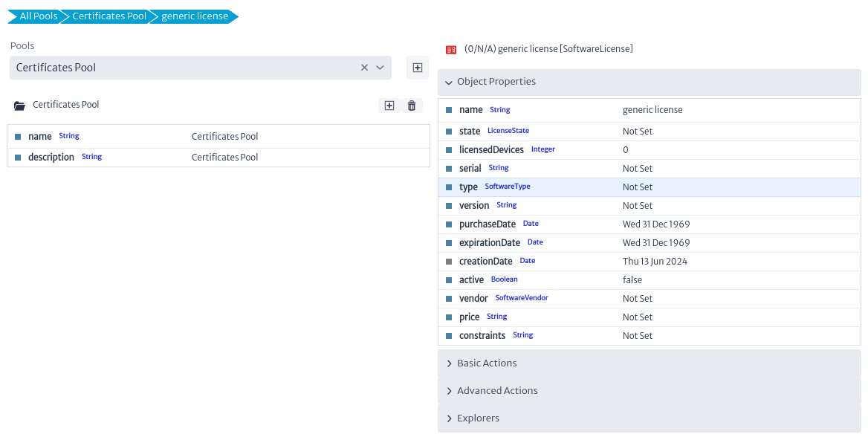Click the 'description' property label
Image resolution: width=868 pixels, height=440 pixels.
click(51, 157)
